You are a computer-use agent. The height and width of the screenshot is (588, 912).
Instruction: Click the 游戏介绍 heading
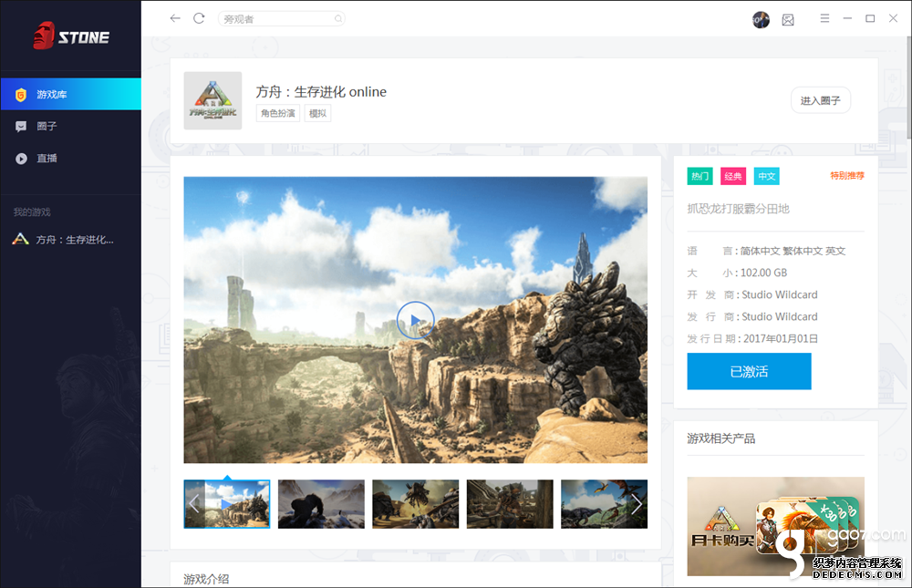click(x=206, y=579)
